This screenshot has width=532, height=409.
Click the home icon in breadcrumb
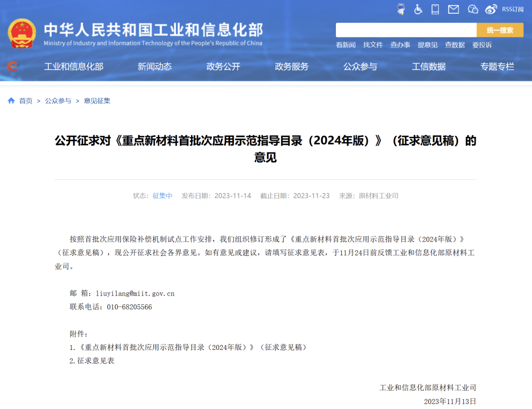click(11, 100)
